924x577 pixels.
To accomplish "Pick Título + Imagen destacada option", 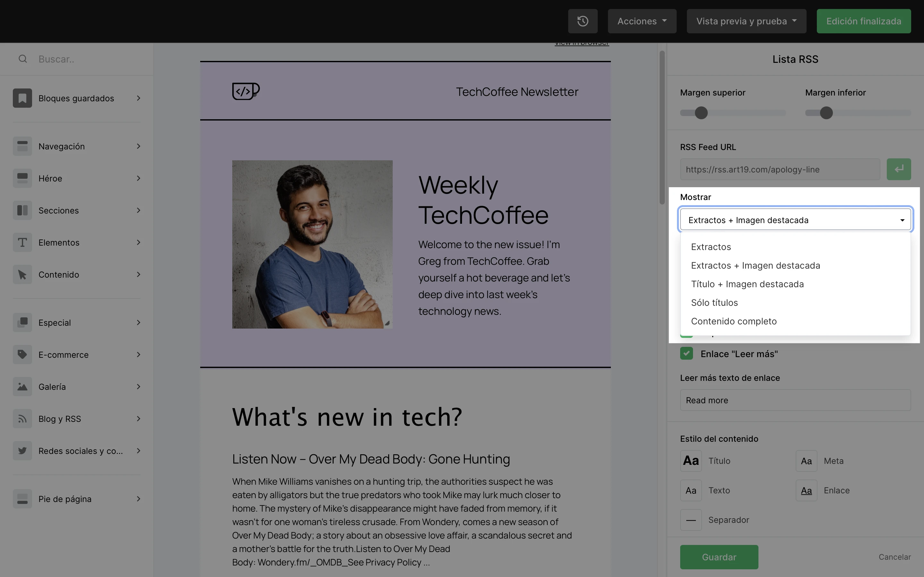I will 747,284.
